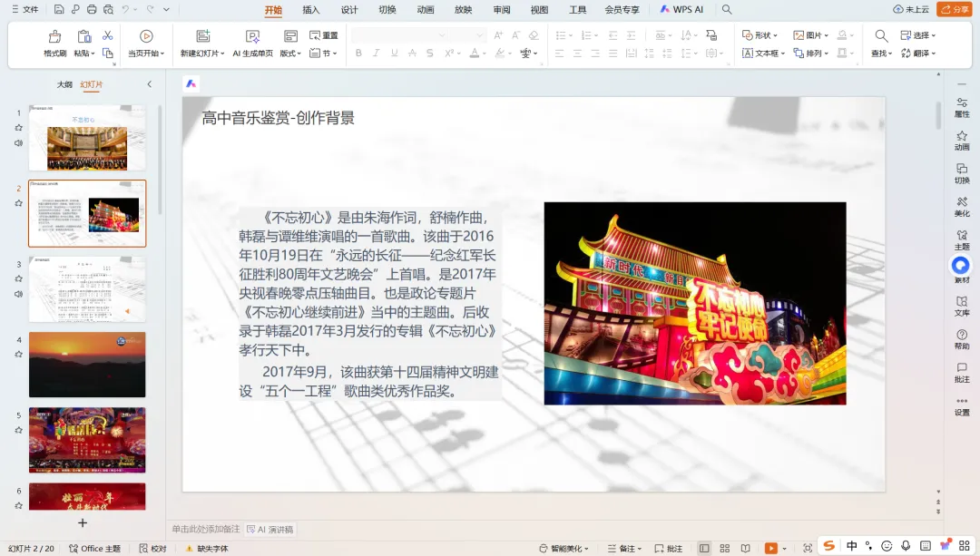
Task: Switch to Normal view in status bar
Action: (x=704, y=548)
